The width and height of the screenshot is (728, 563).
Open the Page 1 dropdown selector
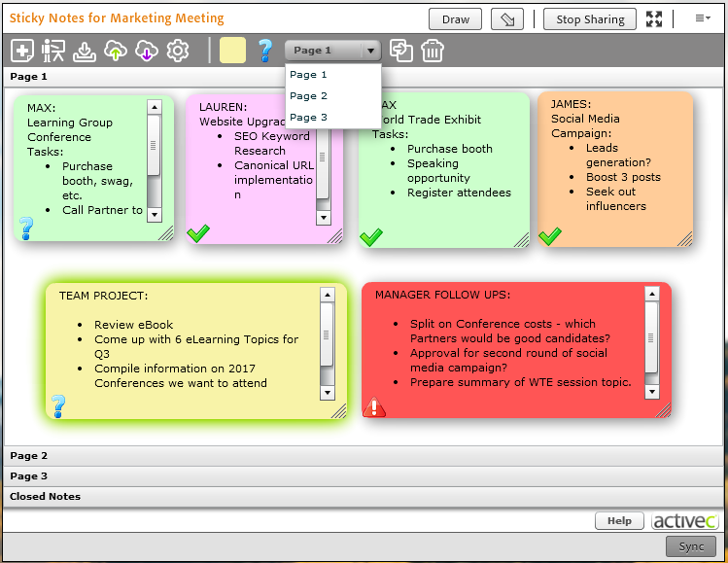click(331, 51)
